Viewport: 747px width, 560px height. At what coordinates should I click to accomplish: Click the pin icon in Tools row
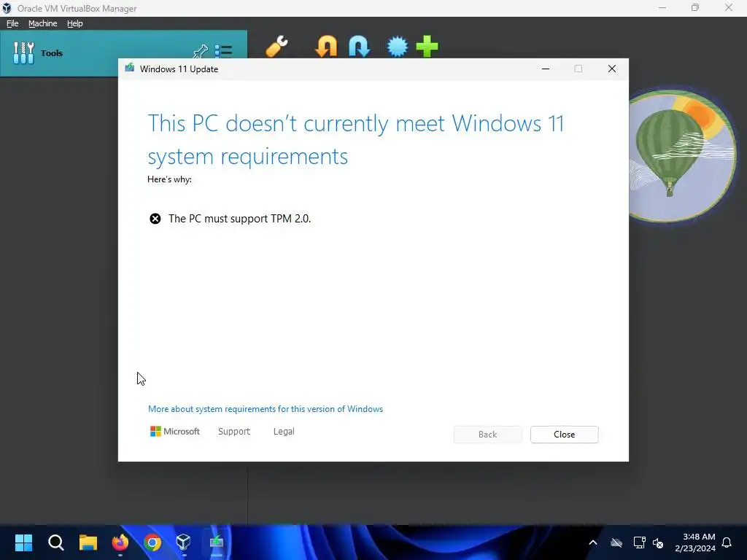point(201,51)
